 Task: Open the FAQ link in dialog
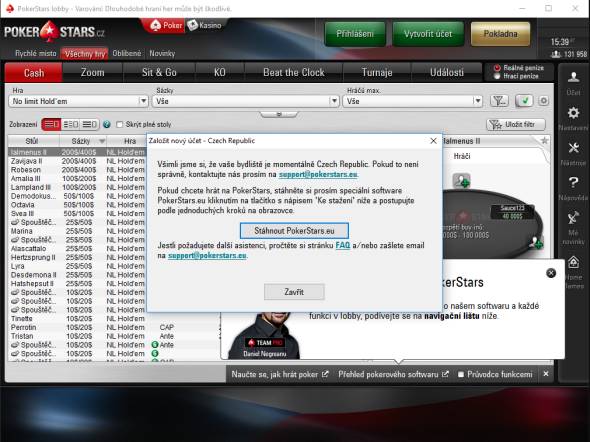tap(343, 246)
